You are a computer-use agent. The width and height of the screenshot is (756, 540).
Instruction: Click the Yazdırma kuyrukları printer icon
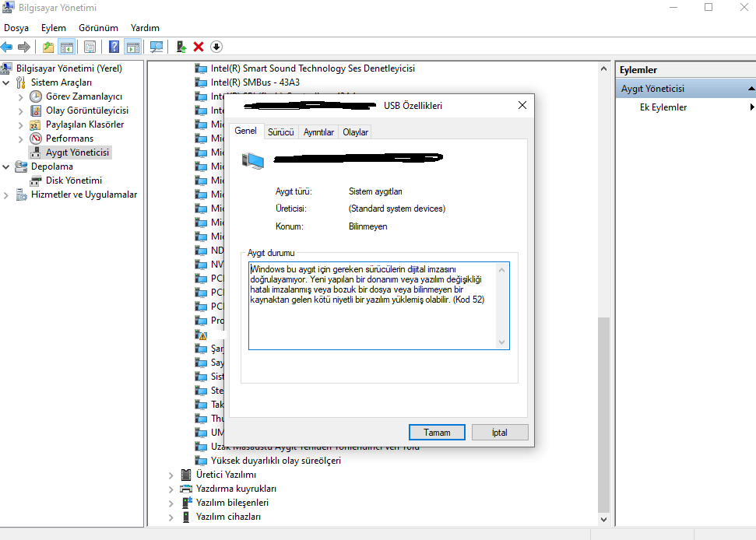click(185, 489)
